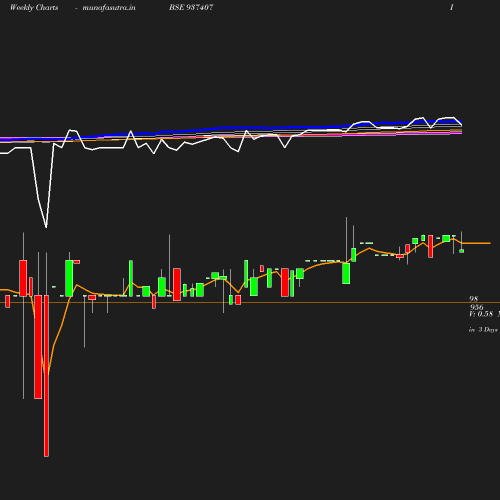Click the longest red candlestick body

click(46, 375)
